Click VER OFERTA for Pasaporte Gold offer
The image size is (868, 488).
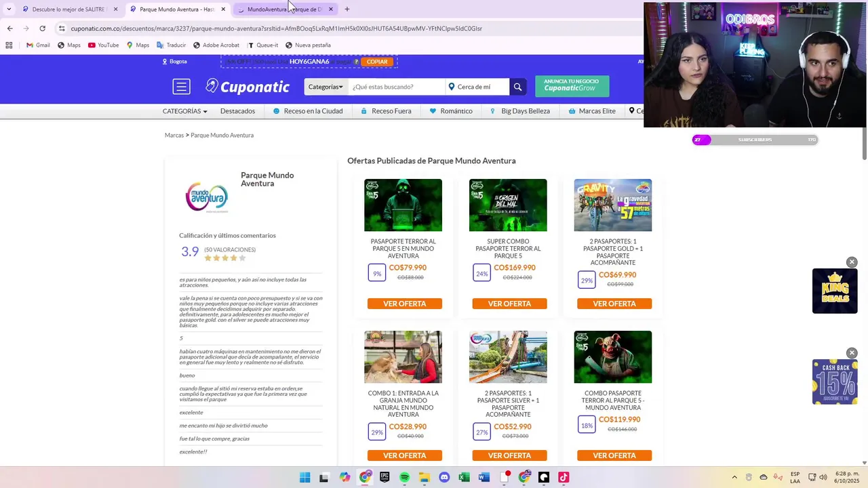point(614,304)
